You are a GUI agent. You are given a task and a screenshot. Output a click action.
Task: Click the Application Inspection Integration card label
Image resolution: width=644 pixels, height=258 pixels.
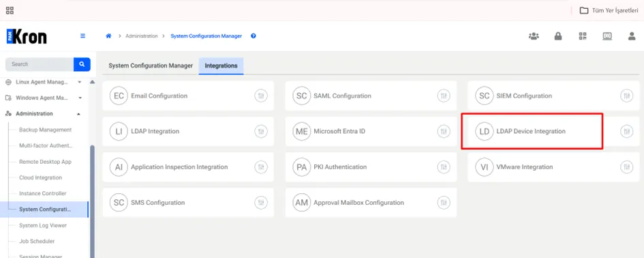pos(179,167)
